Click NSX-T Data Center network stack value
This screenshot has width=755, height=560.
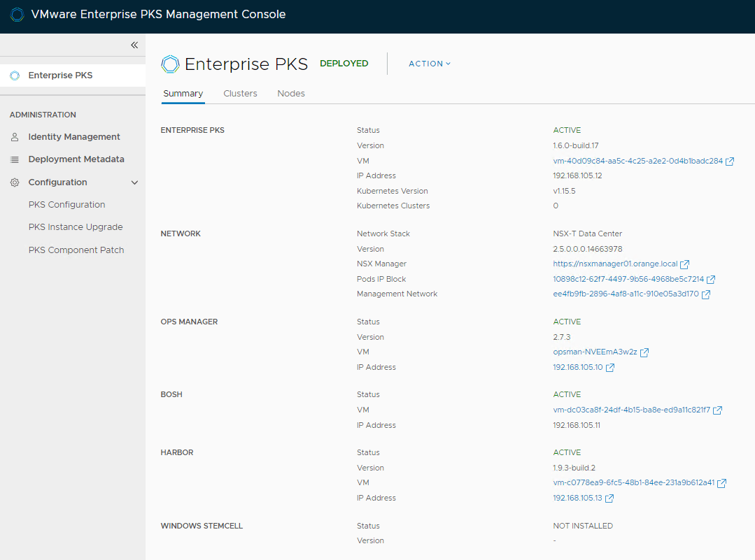pos(588,234)
